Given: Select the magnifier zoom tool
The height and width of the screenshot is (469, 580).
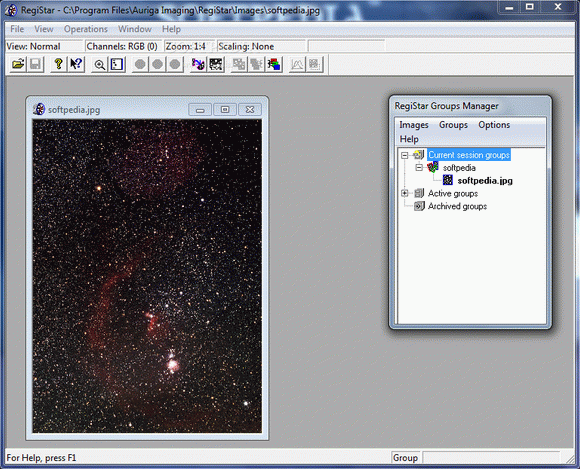Looking at the screenshot, I should point(99,64).
